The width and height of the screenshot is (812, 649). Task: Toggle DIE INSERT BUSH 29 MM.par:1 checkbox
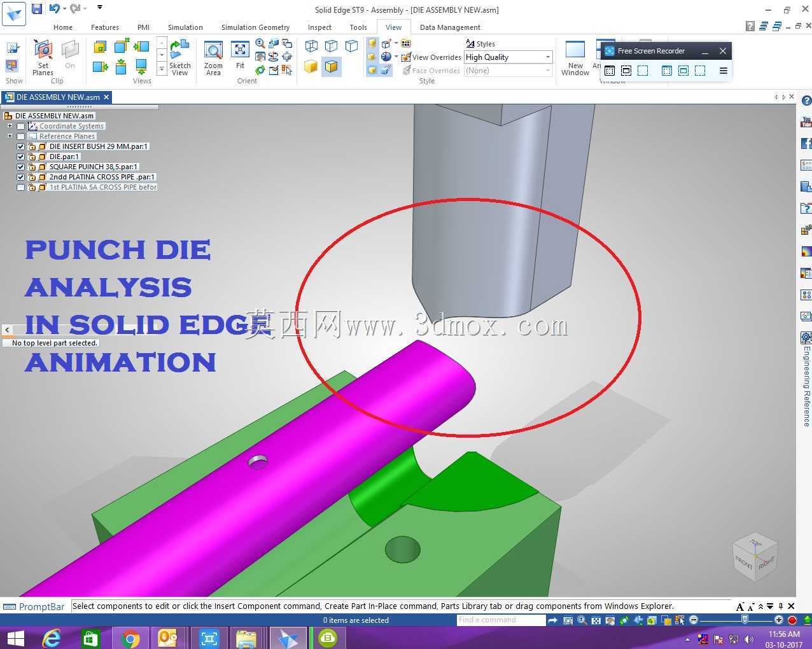21,146
